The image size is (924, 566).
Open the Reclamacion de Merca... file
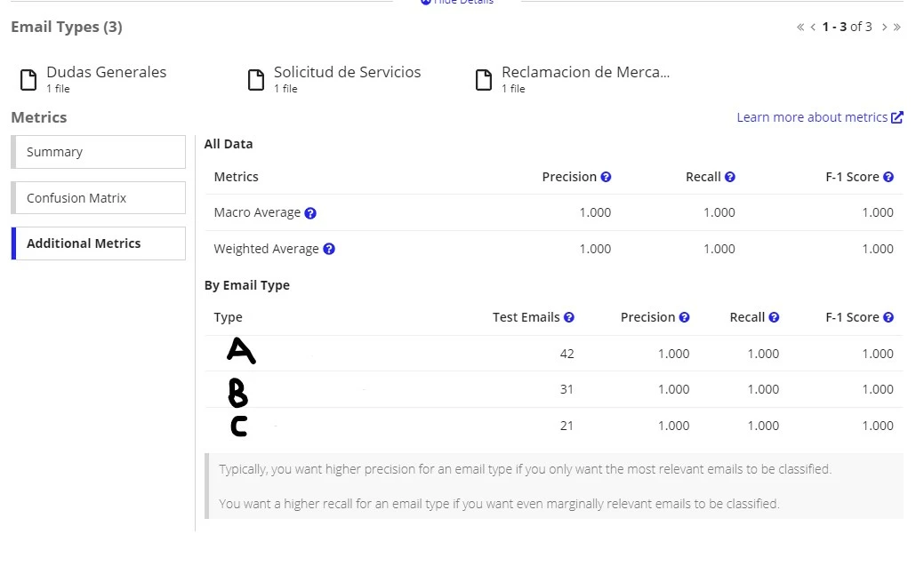[x=573, y=79]
